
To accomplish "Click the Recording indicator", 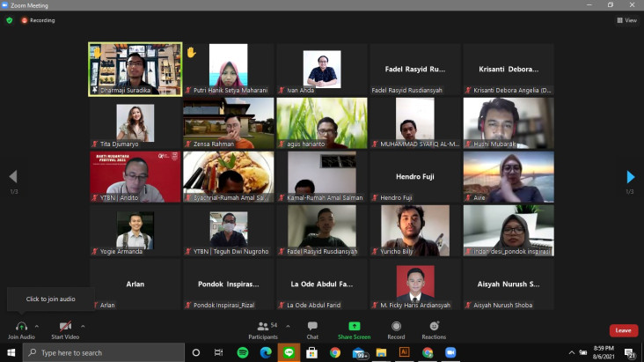I will point(38,20).
